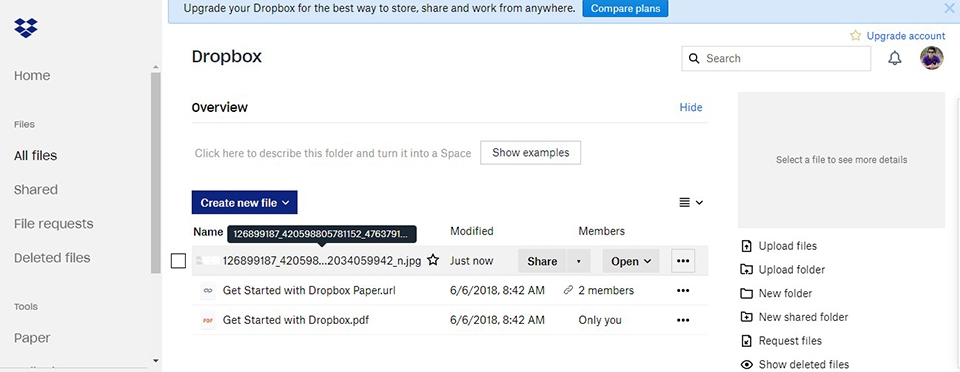Select the 126899187 jpg file checkbox
Screen dimensions: 960x372
(178, 261)
